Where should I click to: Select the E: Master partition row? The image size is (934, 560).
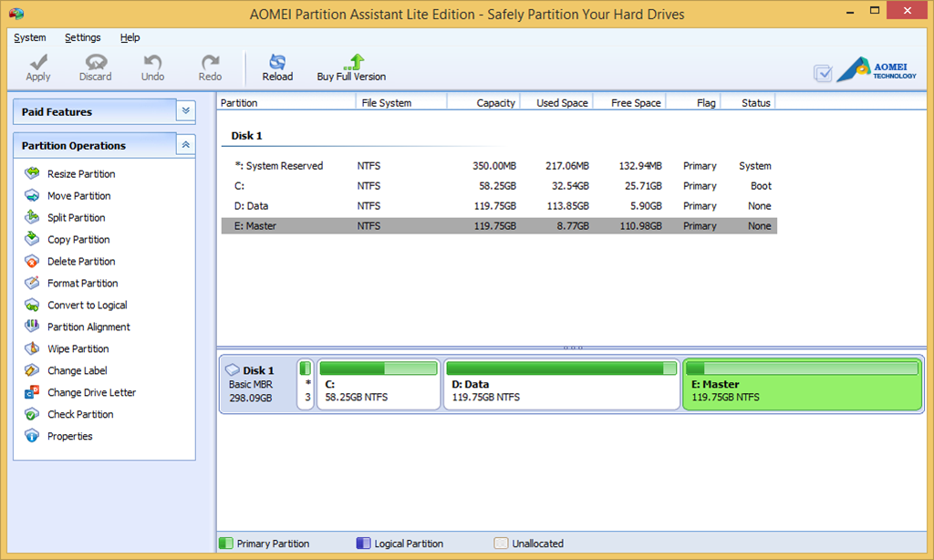click(499, 226)
